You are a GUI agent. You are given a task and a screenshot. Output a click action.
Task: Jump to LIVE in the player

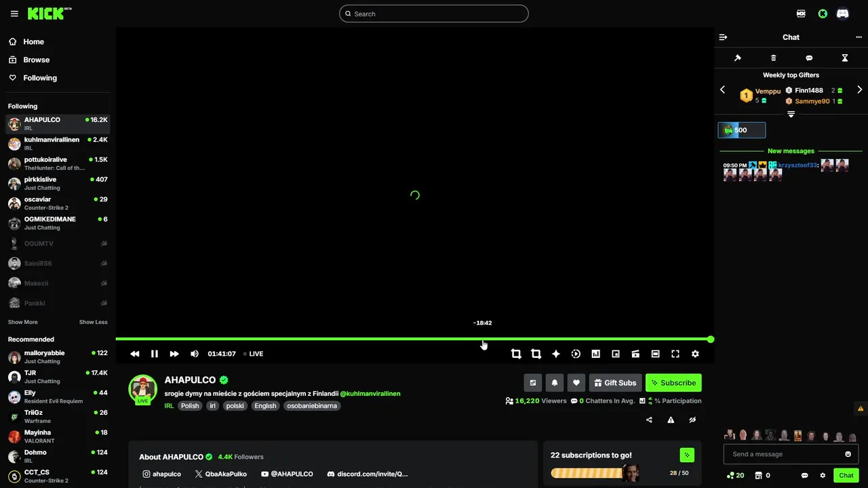pyautogui.click(x=254, y=354)
